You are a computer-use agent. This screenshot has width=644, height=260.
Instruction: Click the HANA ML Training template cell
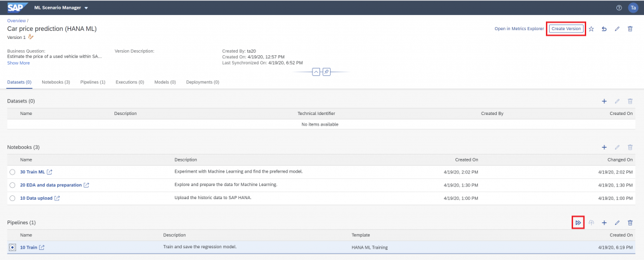point(370,247)
